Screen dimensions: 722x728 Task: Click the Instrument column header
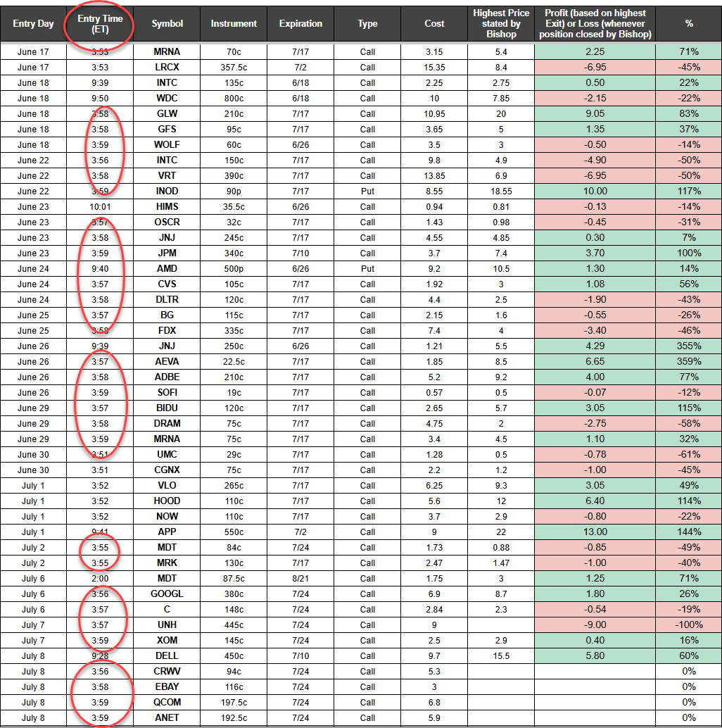pos(234,24)
